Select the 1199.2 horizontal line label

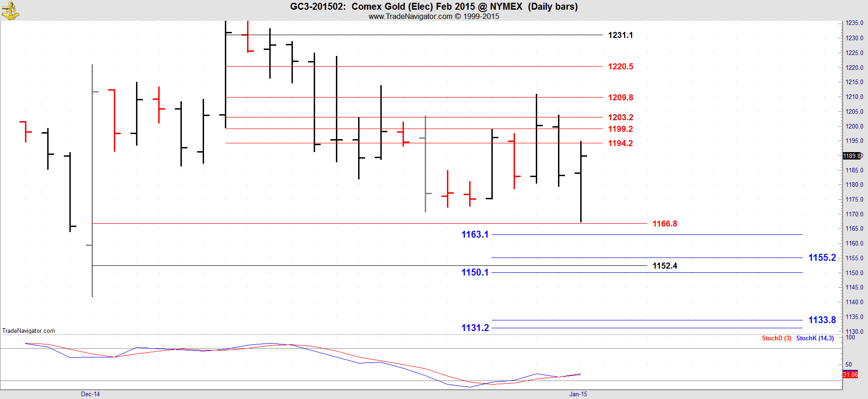tap(620, 129)
